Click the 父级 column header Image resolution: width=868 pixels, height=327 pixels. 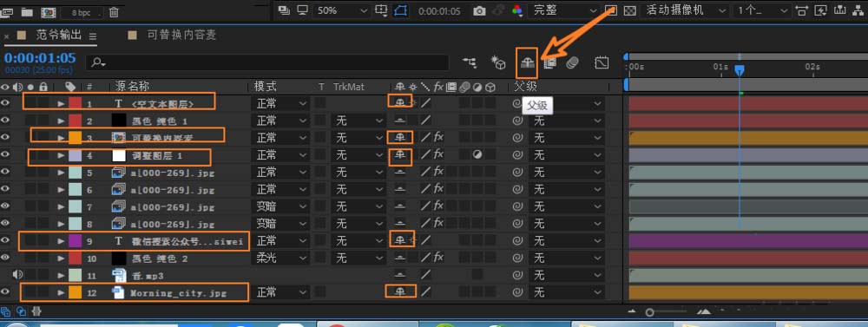pyautogui.click(x=525, y=87)
